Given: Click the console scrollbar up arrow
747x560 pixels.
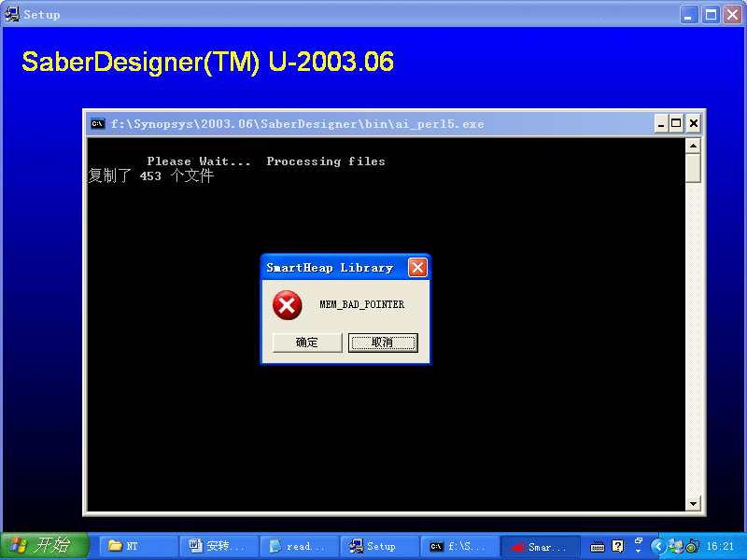Looking at the screenshot, I should pos(693,146).
